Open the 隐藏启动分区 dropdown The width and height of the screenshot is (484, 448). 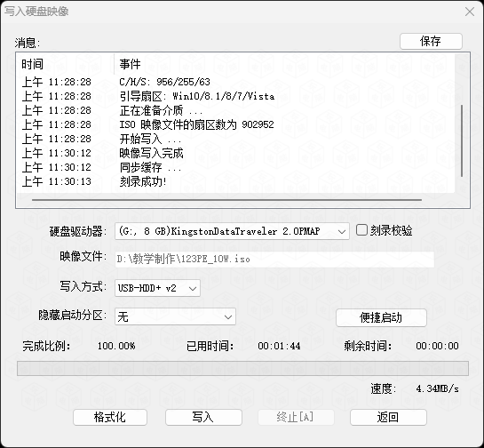175,316
